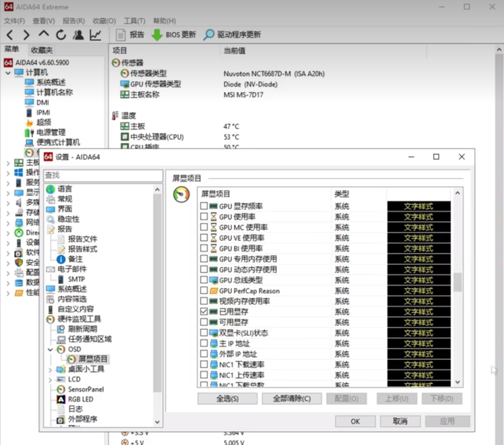Open the 工具(T) menu
Screen dimensions: 504x445
(134, 21)
